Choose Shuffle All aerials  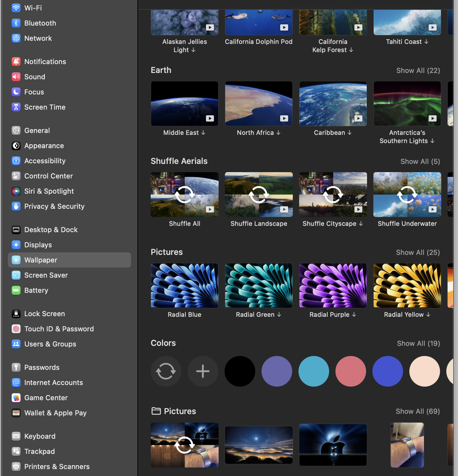(184, 195)
